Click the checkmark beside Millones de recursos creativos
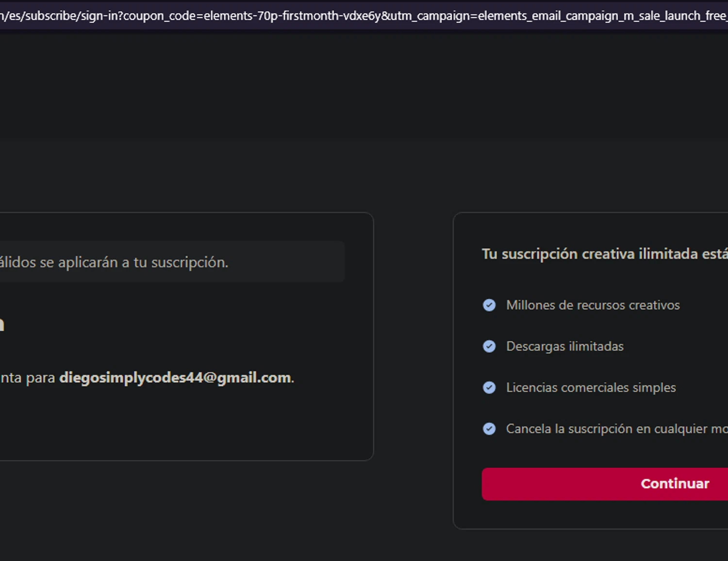 tap(489, 305)
